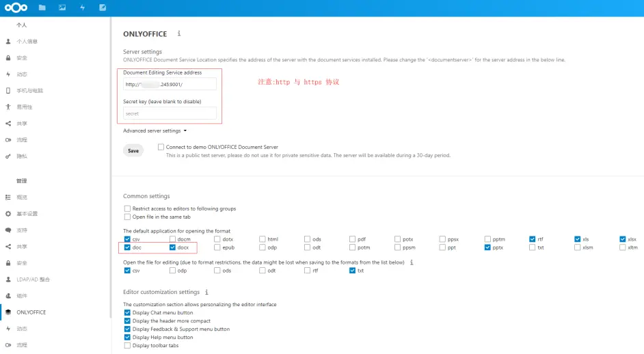Click the key icon for 隐私

click(x=8, y=156)
